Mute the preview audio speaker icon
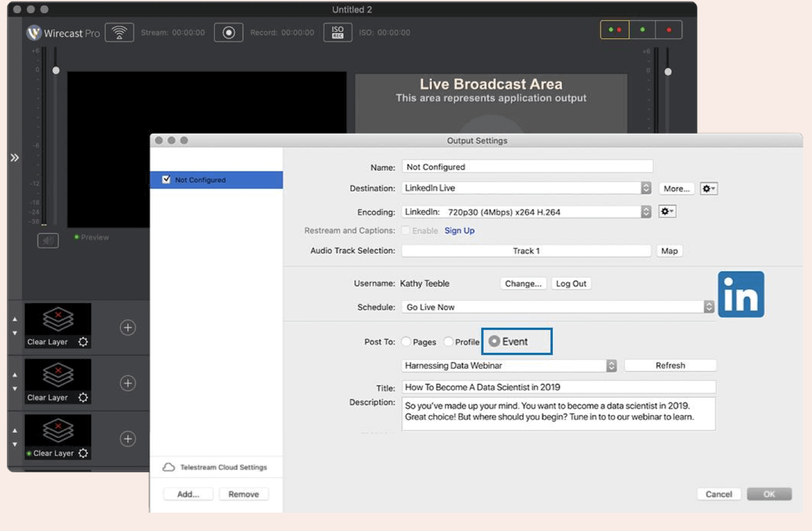Image resolution: width=812 pixels, height=531 pixels. 48,240
